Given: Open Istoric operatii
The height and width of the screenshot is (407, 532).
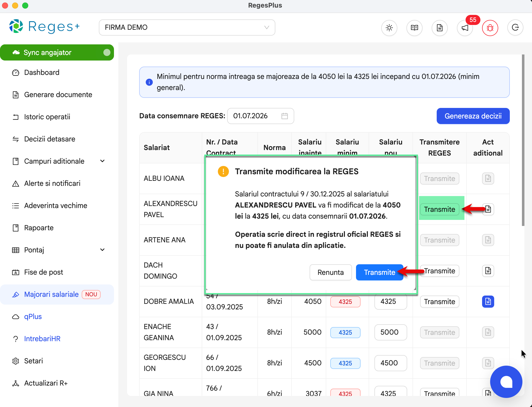Looking at the screenshot, I should [x=57, y=117].
